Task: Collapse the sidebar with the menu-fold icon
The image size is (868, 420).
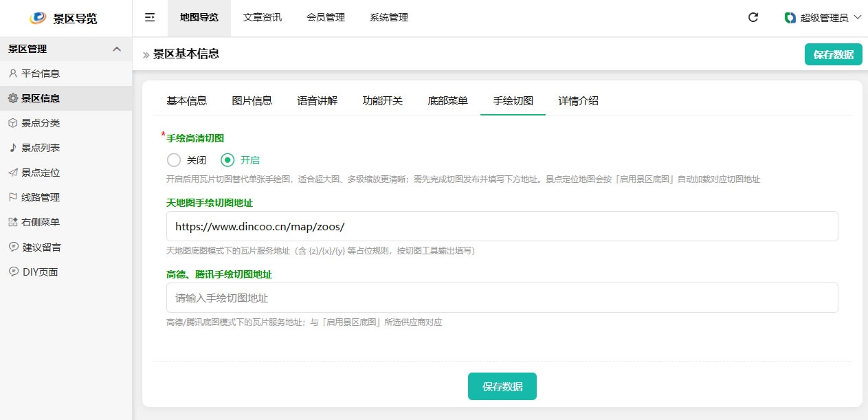Action: 150,18
